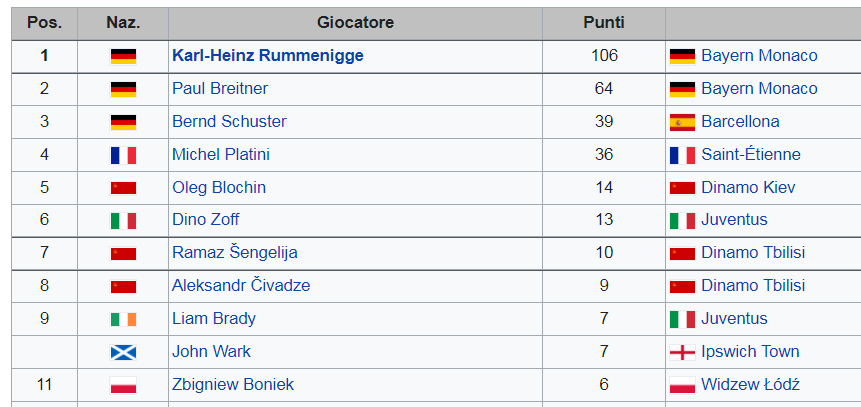Open Ramaz Šengelija player link
Screen dimensions: 861x407
click(x=234, y=252)
